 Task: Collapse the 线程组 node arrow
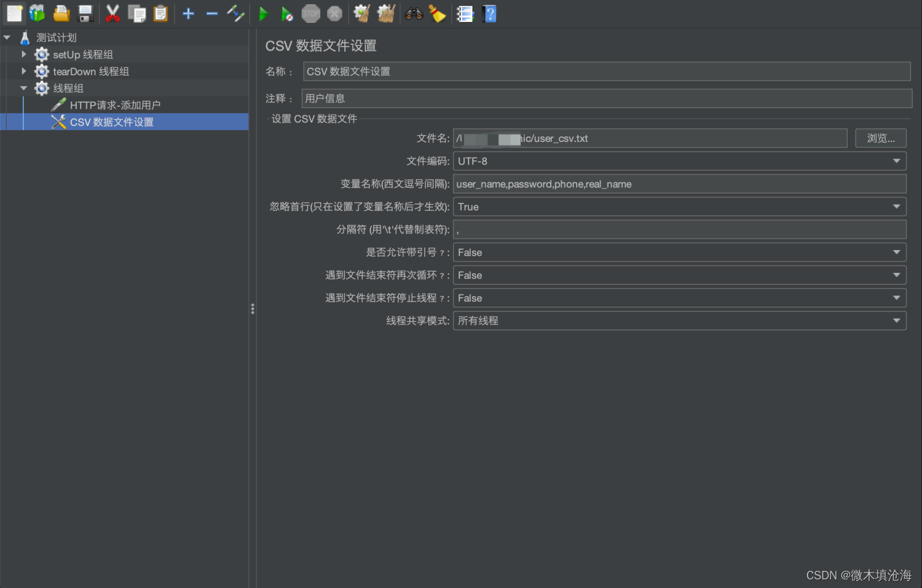[23, 88]
